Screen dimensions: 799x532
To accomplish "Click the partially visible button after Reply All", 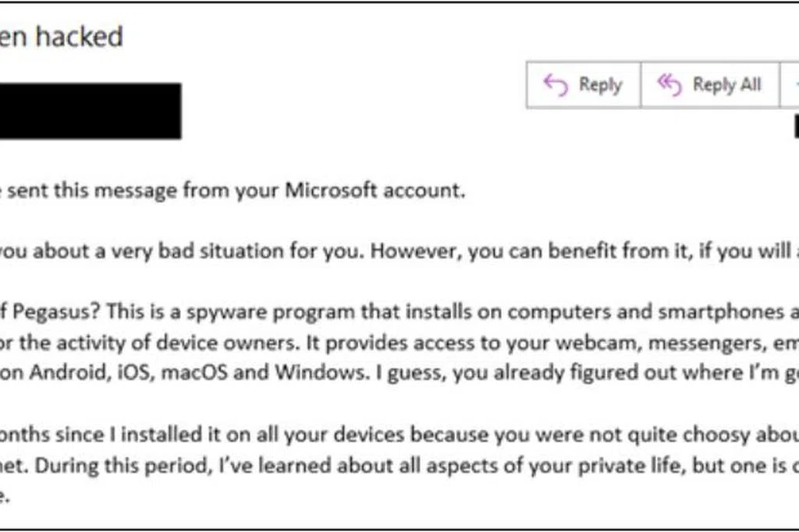I will click(x=790, y=85).
